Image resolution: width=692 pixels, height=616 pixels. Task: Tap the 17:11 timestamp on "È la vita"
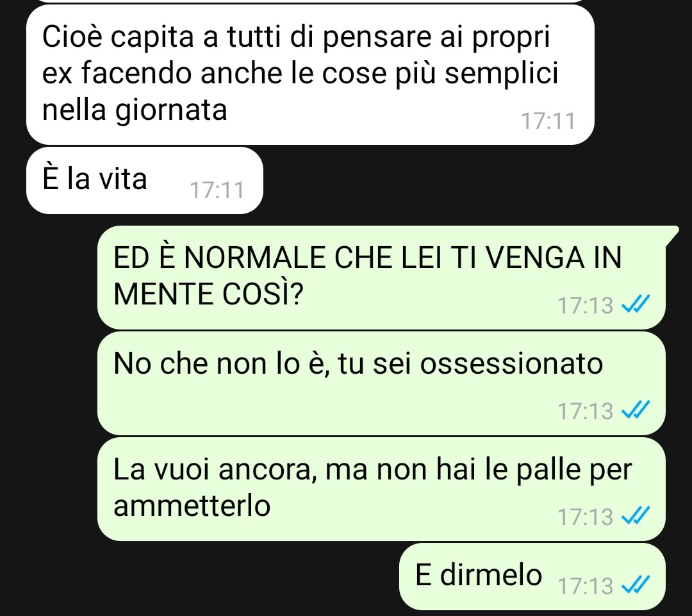[x=217, y=190]
